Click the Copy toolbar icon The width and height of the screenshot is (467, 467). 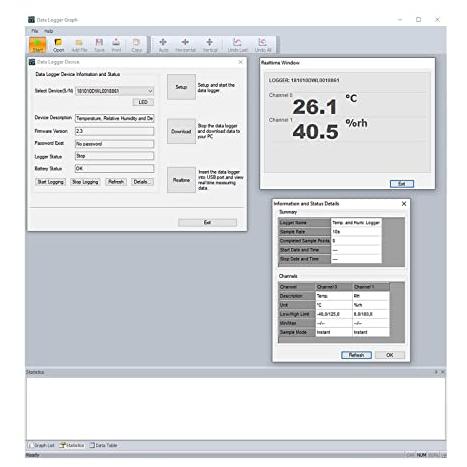pyautogui.click(x=136, y=45)
